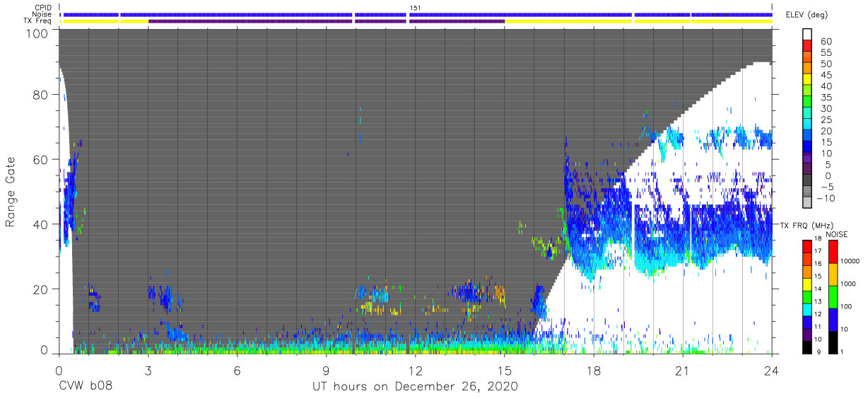Image resolution: width=868 pixels, height=401 pixels.
Task: Click the y-axis tick label 60
Action: [41, 159]
